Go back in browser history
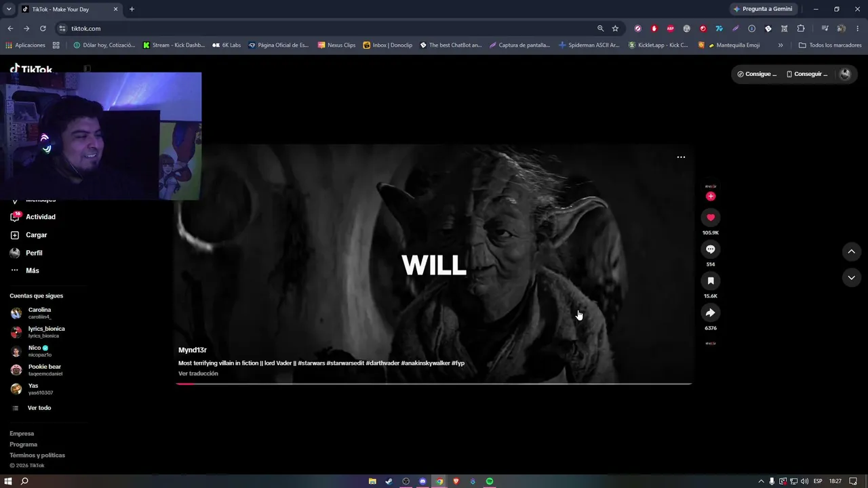Viewport: 868px width, 488px height. click(x=10, y=28)
